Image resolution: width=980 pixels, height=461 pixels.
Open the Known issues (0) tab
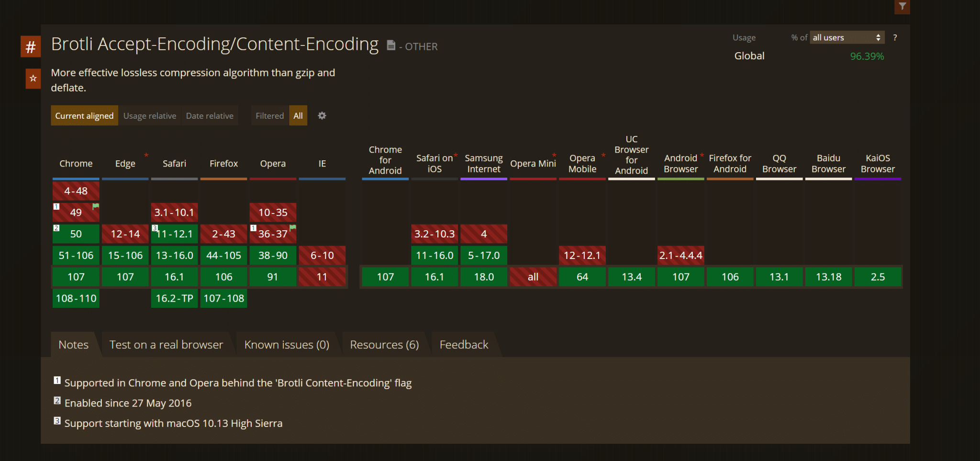[x=287, y=345]
